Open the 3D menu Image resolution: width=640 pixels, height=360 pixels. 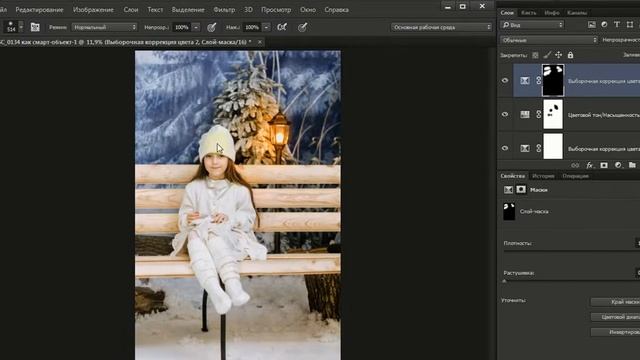[248, 9]
